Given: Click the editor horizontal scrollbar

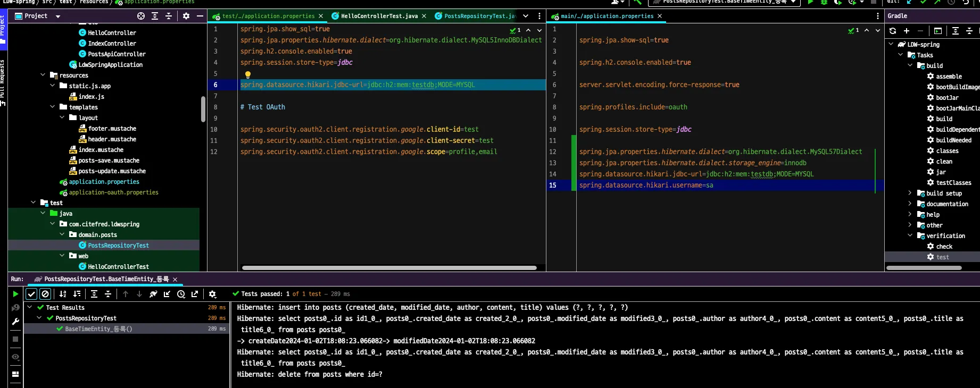Looking at the screenshot, I should 389,268.
